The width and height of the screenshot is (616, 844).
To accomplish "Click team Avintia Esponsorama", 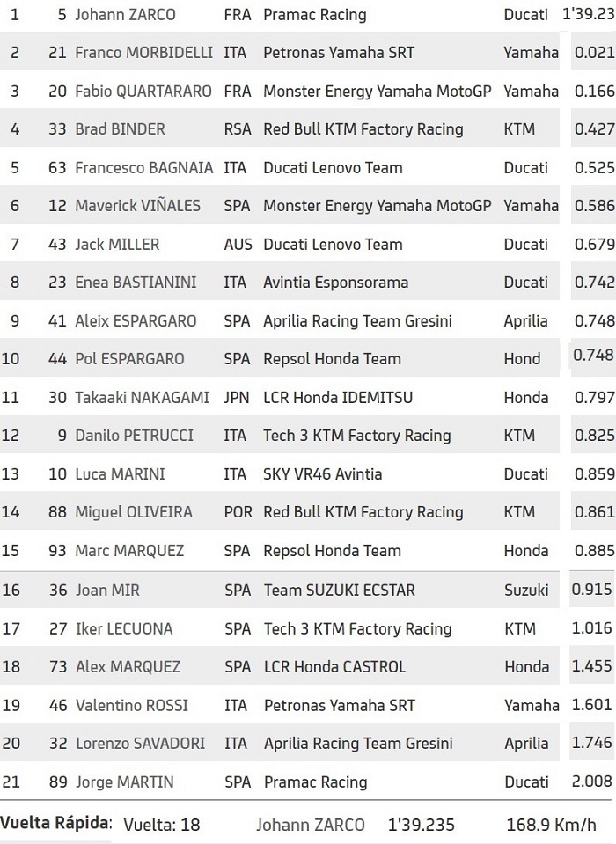I will (335, 283).
